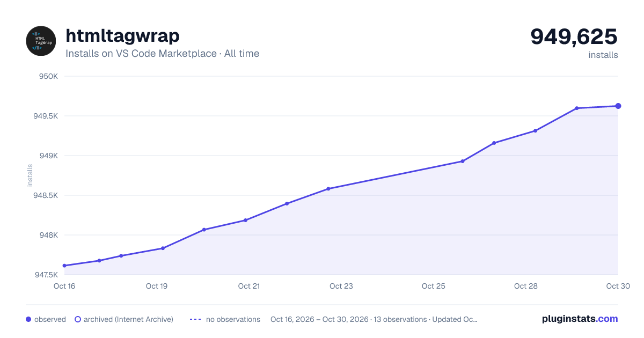Image resolution: width=644 pixels, height=338 pixels.
Task: Click the Oct 23 x-axis label
Action: 341,286
